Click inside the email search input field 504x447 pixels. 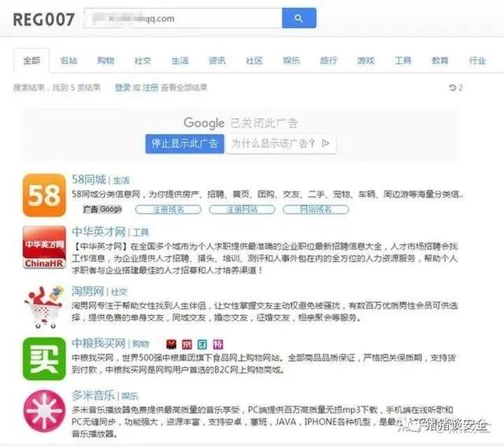point(181,18)
